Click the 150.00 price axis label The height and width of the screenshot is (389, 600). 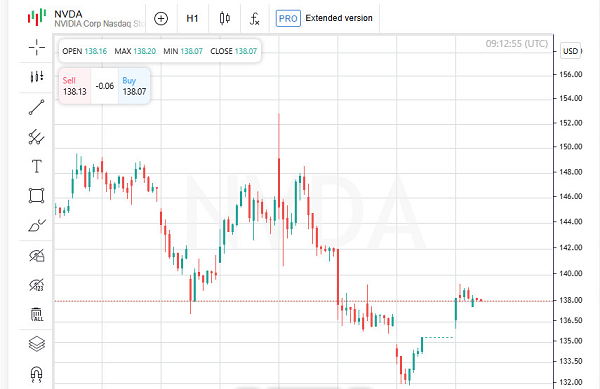[x=571, y=146]
